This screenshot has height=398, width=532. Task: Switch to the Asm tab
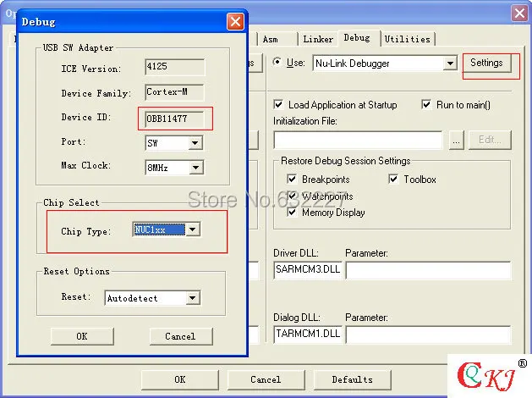coord(277,40)
